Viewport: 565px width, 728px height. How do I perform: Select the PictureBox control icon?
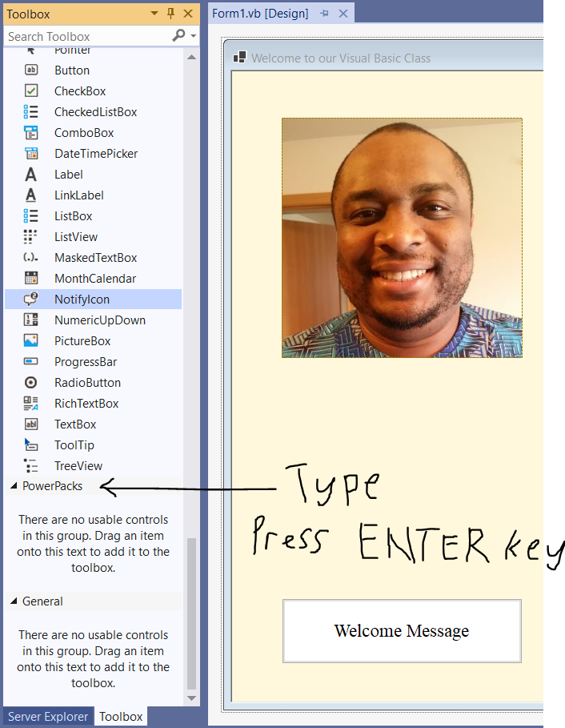(x=31, y=341)
